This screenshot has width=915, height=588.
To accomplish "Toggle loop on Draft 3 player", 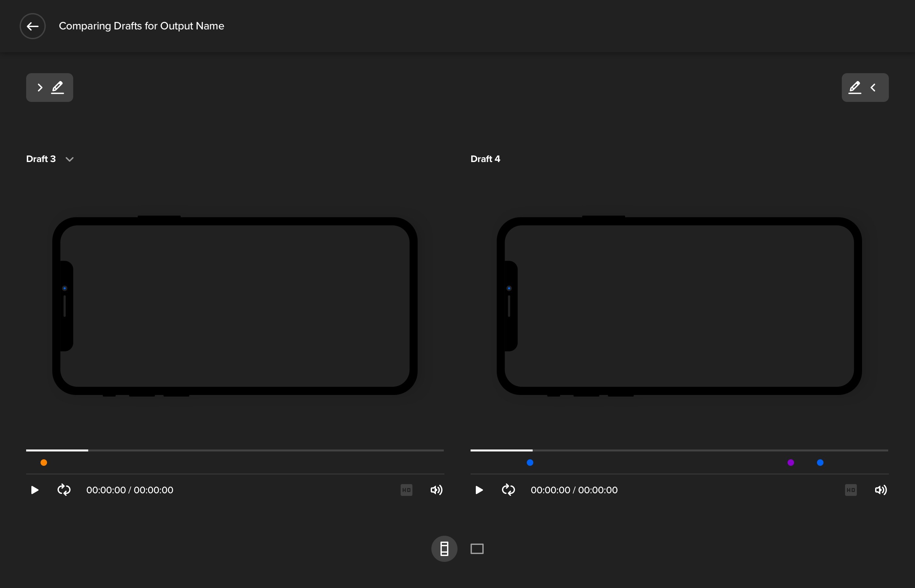I will [64, 490].
